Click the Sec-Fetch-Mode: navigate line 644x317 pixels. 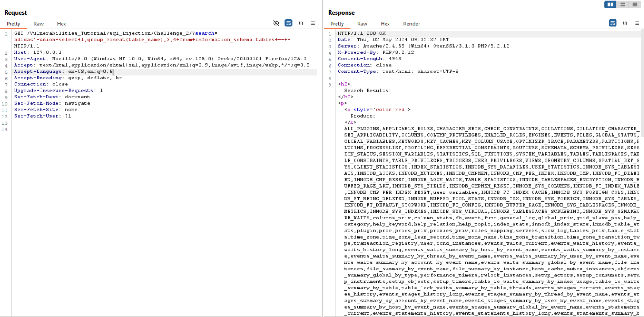pyautogui.click(x=52, y=103)
